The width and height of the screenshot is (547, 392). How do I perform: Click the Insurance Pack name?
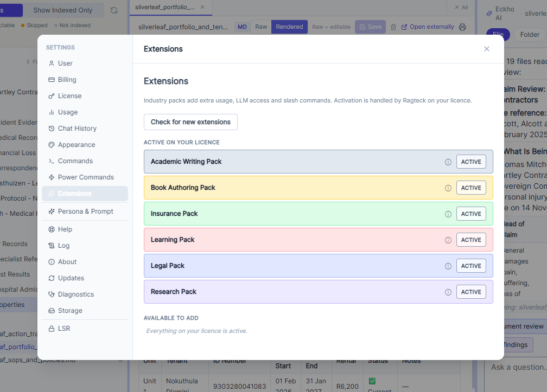(174, 214)
